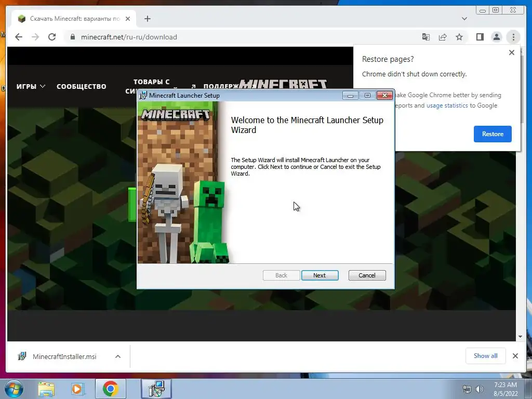Focus the minecraft.net address bar
Viewport: 532px width, 399px height.
[237, 37]
